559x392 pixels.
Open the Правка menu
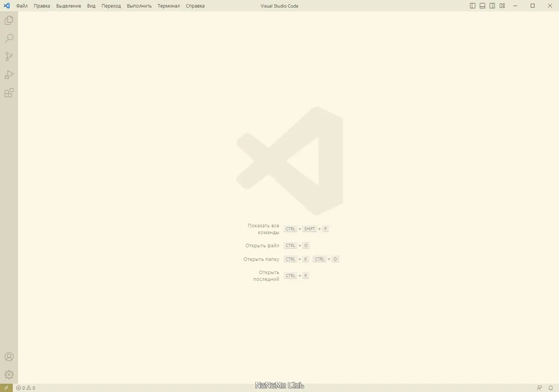pos(42,6)
